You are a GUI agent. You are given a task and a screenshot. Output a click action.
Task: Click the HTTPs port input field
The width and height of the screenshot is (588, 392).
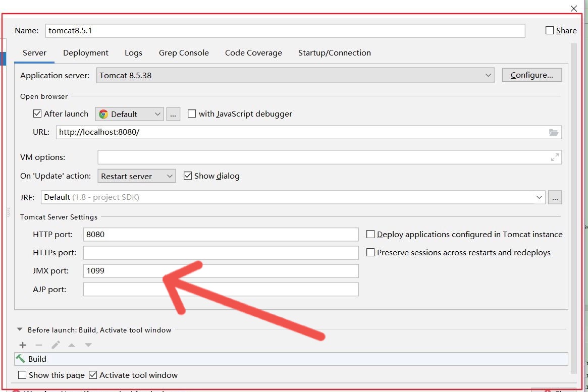coord(221,253)
